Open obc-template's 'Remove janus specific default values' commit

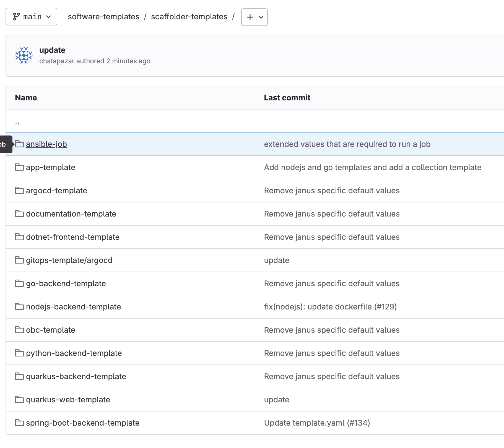(x=332, y=330)
